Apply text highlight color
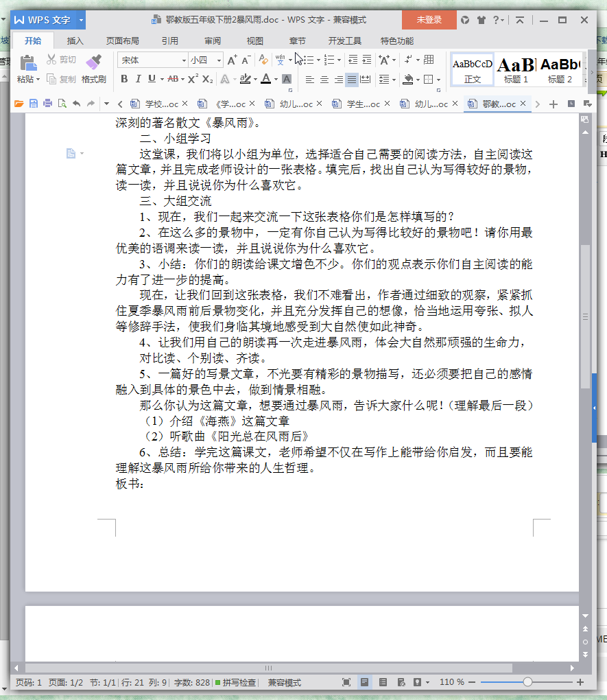This screenshot has width=607, height=700. click(x=245, y=79)
